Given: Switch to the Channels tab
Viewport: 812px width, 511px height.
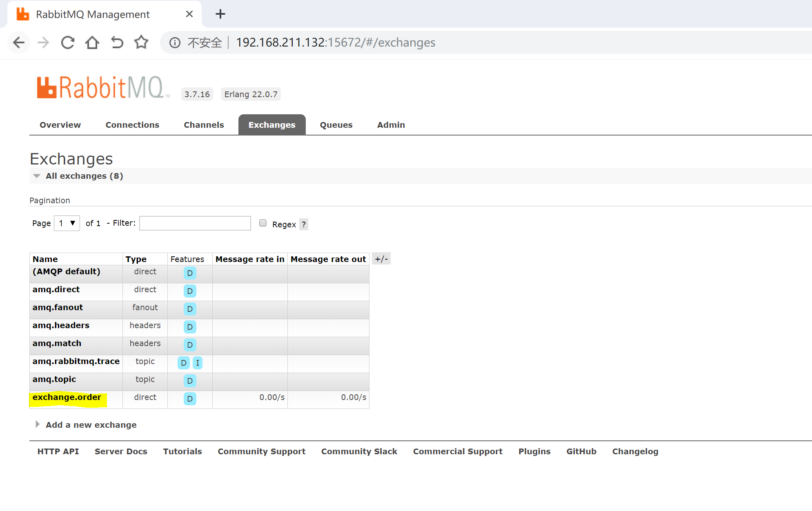Looking at the screenshot, I should tap(204, 125).
